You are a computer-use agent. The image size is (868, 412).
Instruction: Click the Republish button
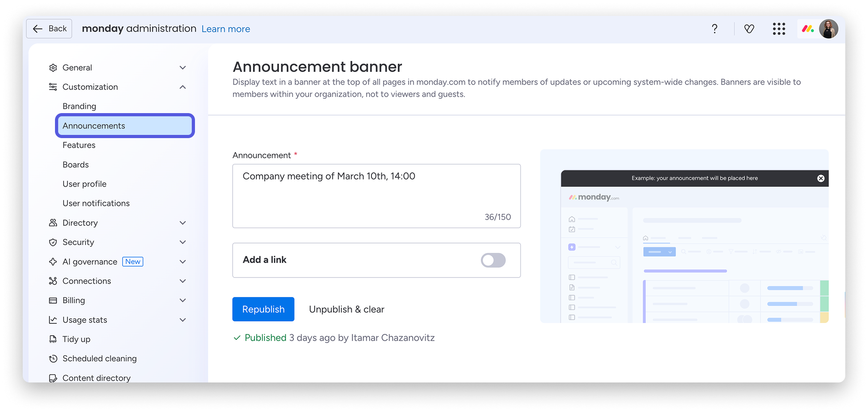pyautogui.click(x=263, y=309)
